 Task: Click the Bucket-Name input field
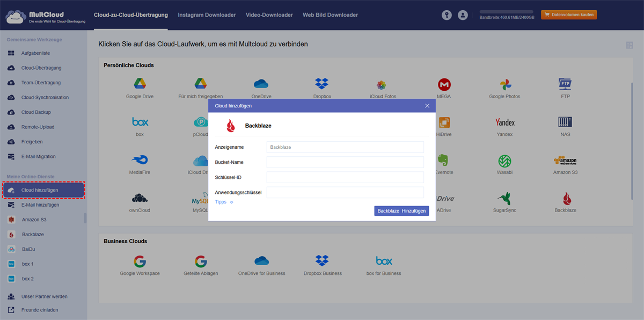[x=345, y=162]
